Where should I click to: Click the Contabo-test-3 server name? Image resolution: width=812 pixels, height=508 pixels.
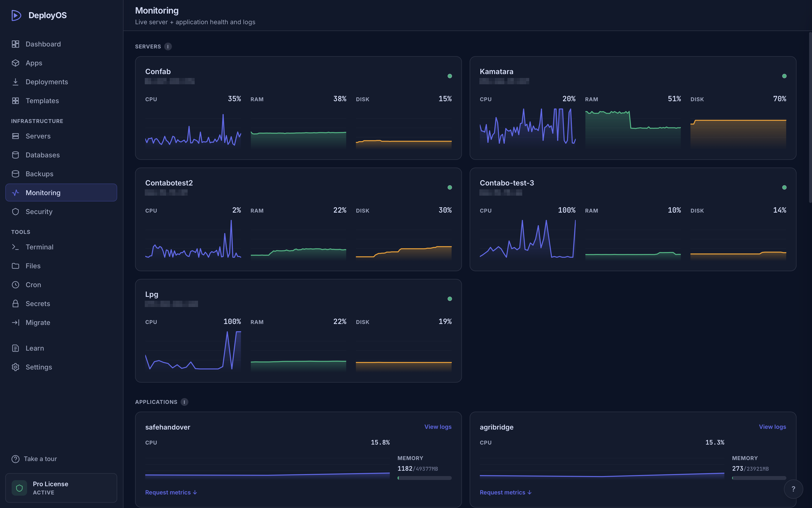point(507,183)
